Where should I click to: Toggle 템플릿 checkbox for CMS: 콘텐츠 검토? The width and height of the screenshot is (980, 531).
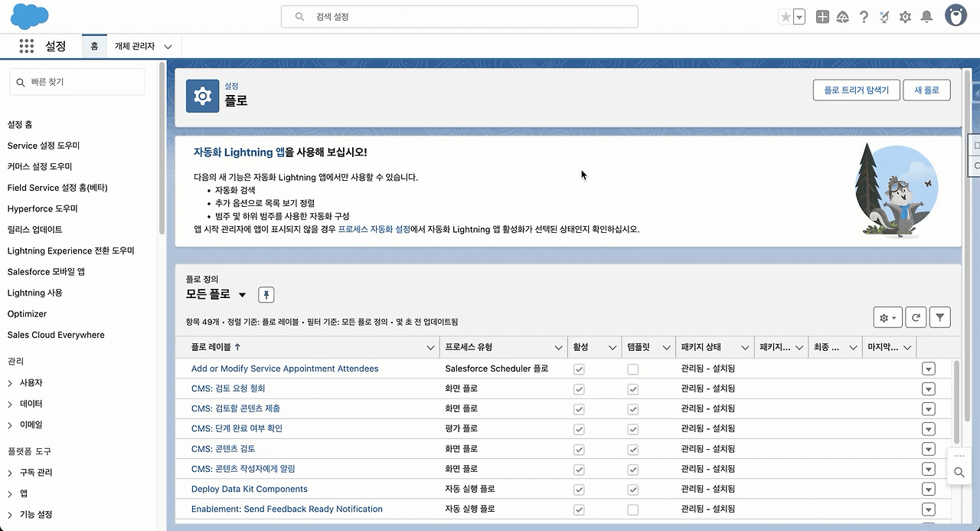click(632, 449)
